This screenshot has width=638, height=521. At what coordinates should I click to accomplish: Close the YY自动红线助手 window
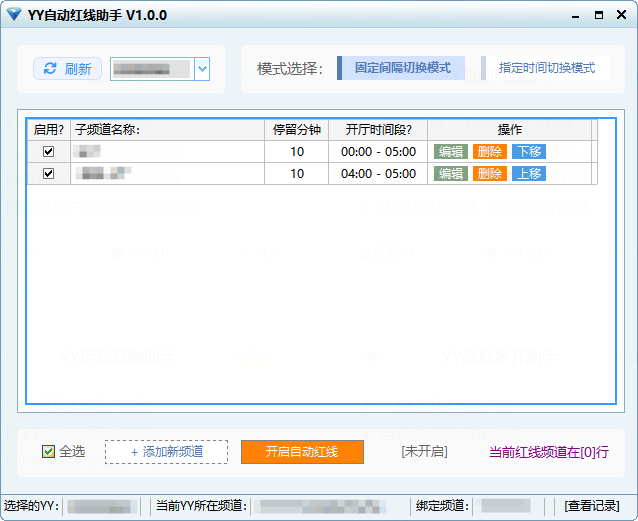click(x=621, y=15)
